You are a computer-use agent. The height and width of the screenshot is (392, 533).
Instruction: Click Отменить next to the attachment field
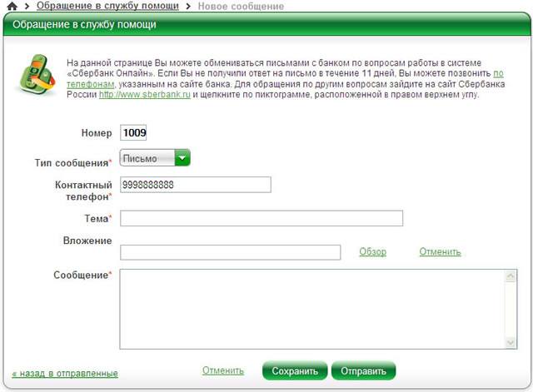(x=440, y=251)
